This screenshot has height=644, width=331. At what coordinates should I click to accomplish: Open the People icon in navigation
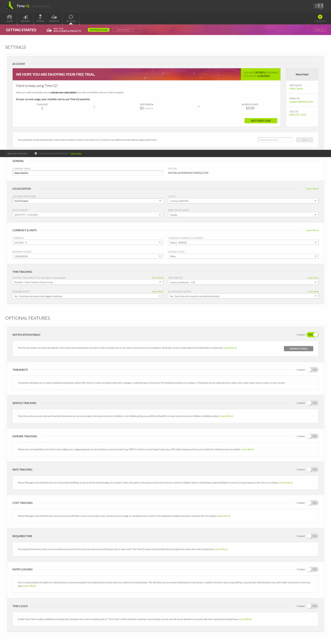40,17
